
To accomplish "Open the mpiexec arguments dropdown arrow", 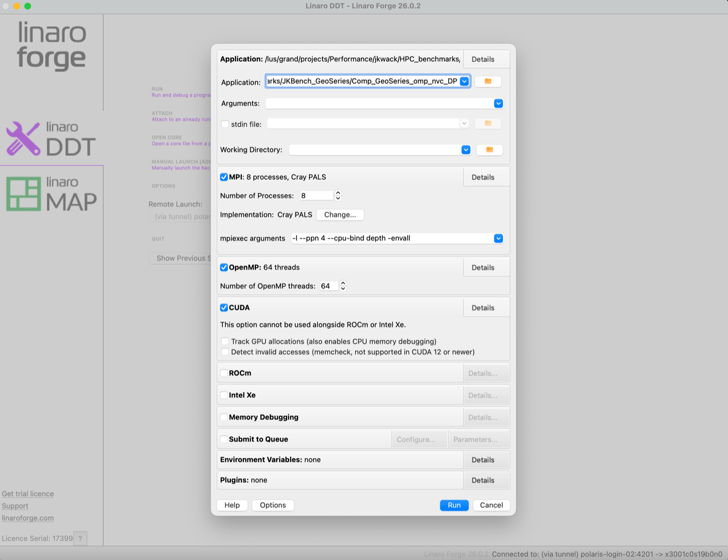I will 498,238.
